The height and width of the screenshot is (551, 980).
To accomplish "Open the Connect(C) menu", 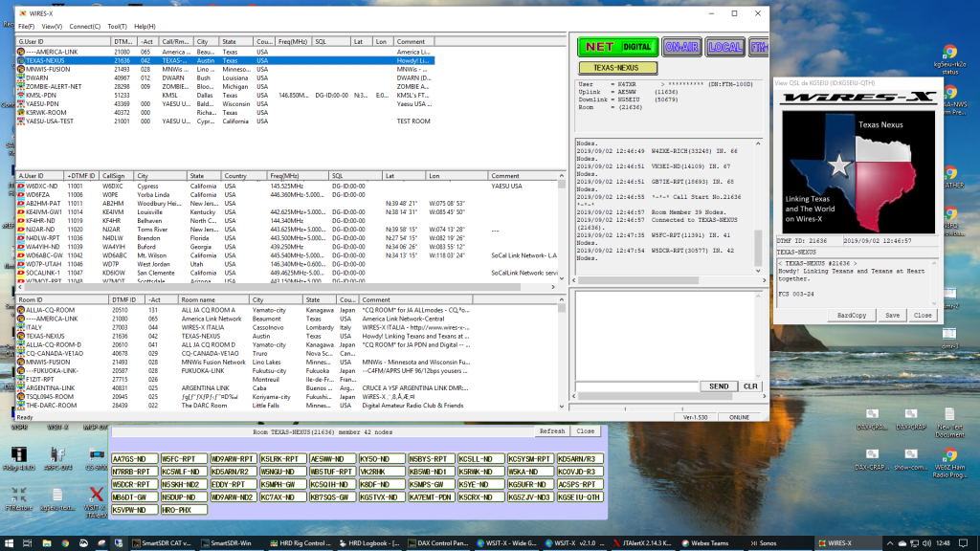I will click(x=85, y=27).
